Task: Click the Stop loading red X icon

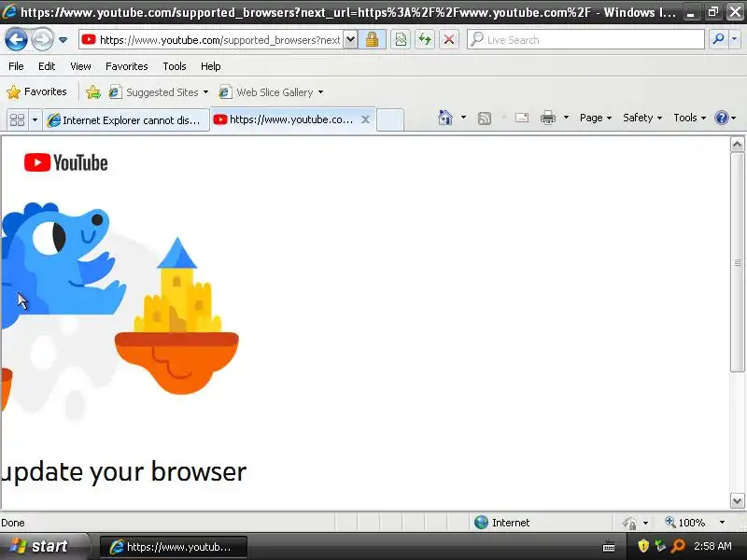Action: [x=449, y=39]
